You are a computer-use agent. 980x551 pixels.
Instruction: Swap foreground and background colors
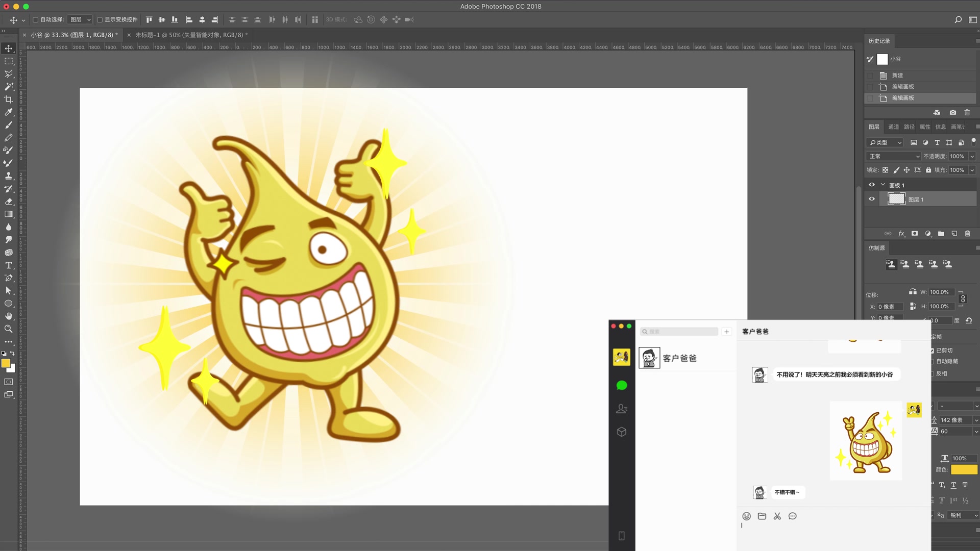click(x=12, y=353)
